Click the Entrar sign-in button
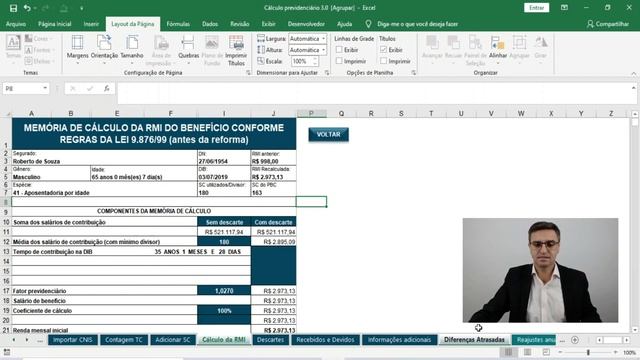Image resolution: width=640 pixels, height=360 pixels. click(536, 8)
